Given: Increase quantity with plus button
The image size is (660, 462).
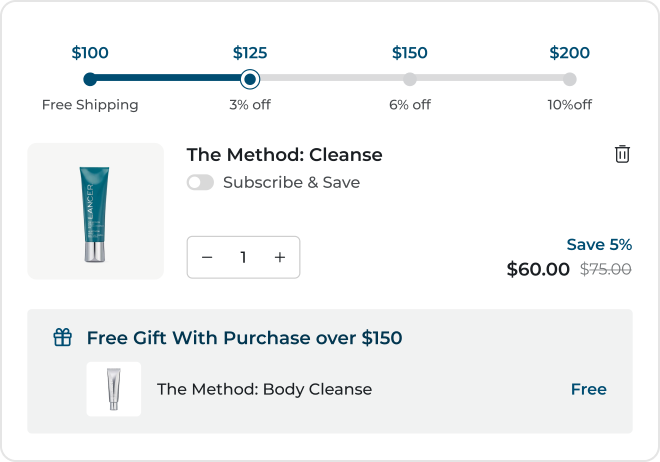Looking at the screenshot, I should tap(280, 258).
